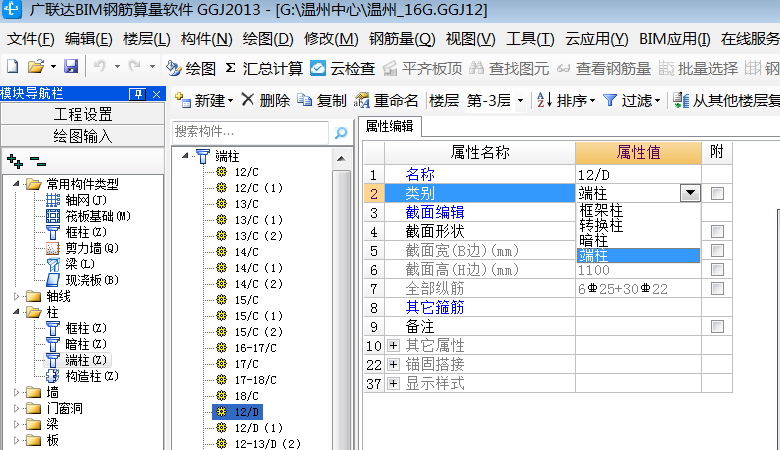Select 轴网(J) in common component types
Screen dimensions: 780x450
pyautogui.click(x=76, y=200)
